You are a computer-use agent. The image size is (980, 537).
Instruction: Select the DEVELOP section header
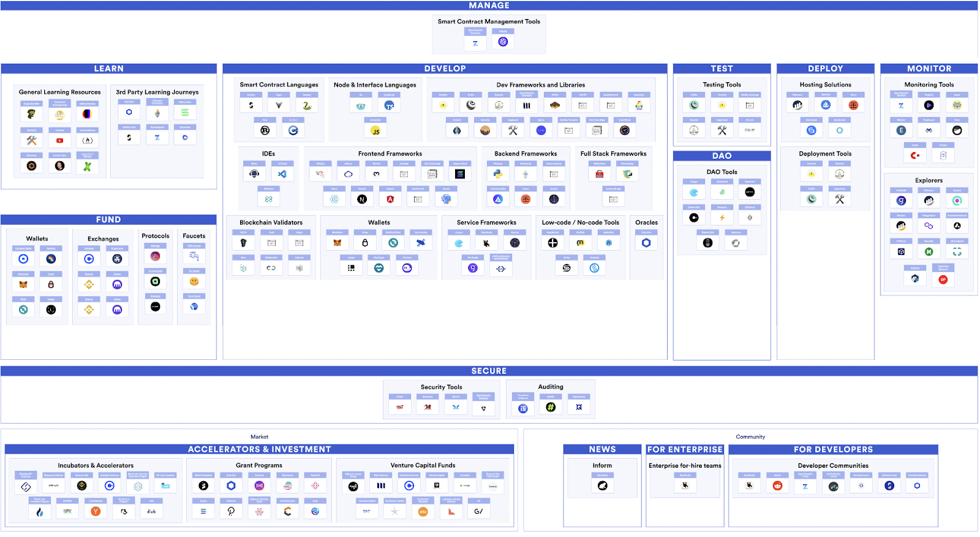coord(445,69)
